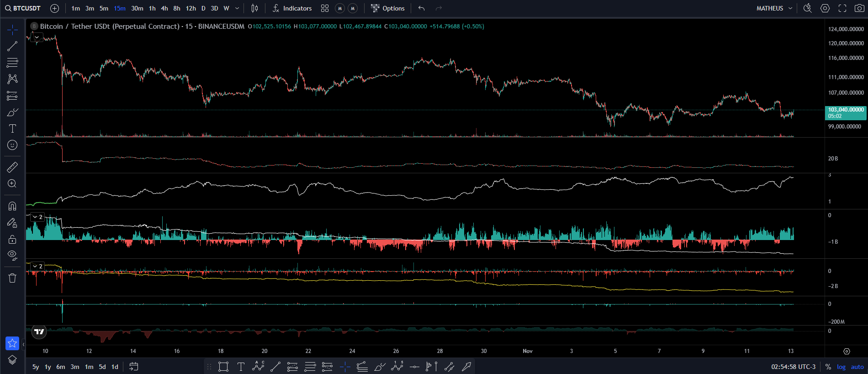Open the object tree layers icon

[12, 360]
